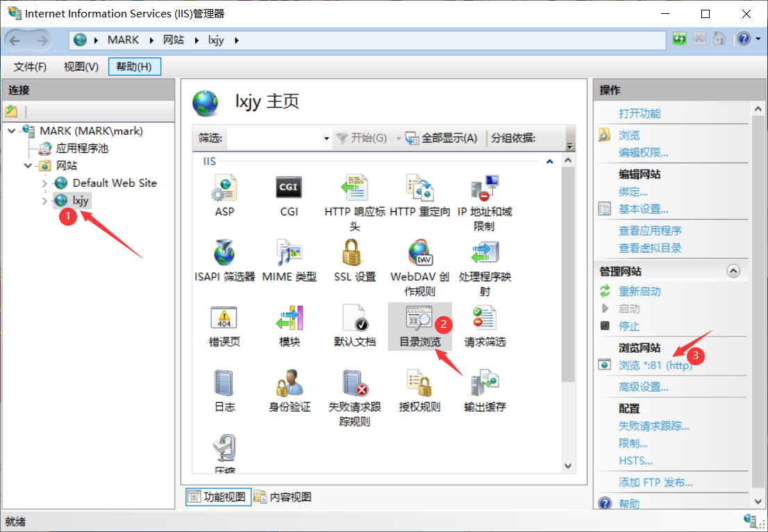Click the refresh page toolbar icon
Image resolution: width=768 pixels, height=532 pixels.
(x=679, y=39)
